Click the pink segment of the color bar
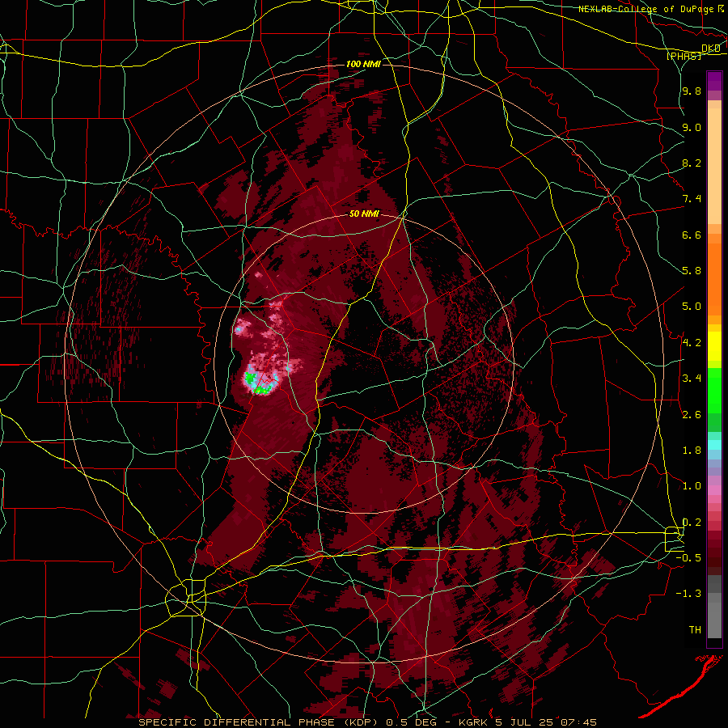The height and width of the screenshot is (728, 728). click(x=714, y=490)
